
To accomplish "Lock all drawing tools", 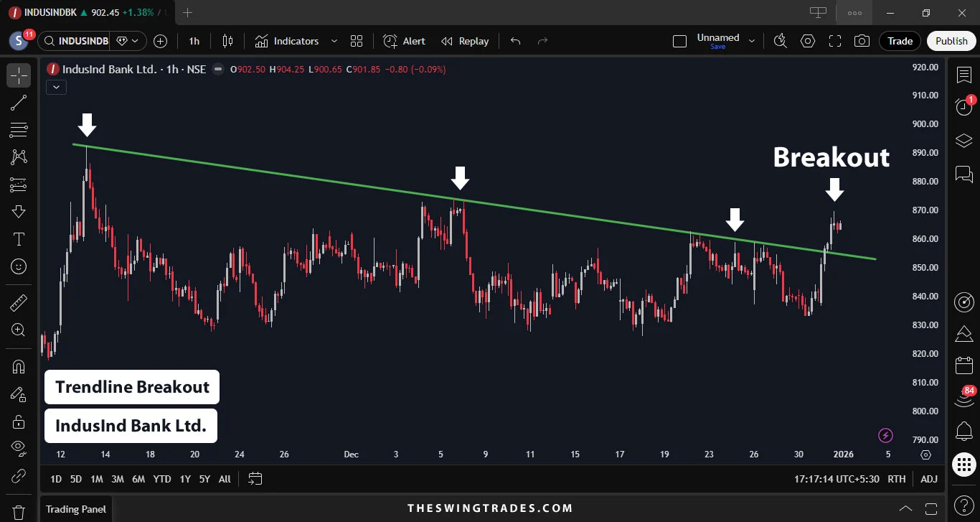I will (x=19, y=421).
